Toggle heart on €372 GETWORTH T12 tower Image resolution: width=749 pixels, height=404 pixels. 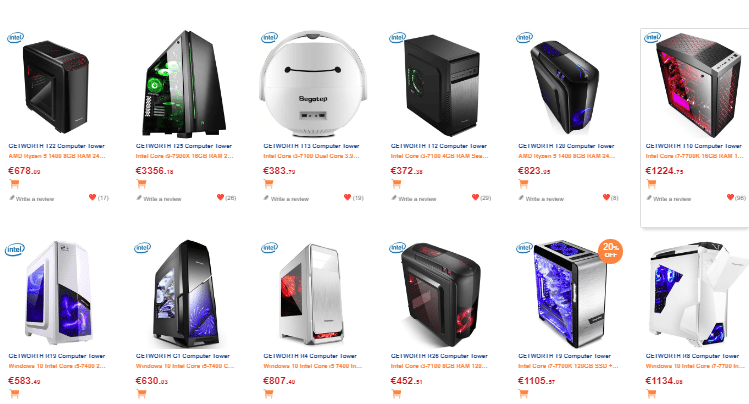point(475,197)
